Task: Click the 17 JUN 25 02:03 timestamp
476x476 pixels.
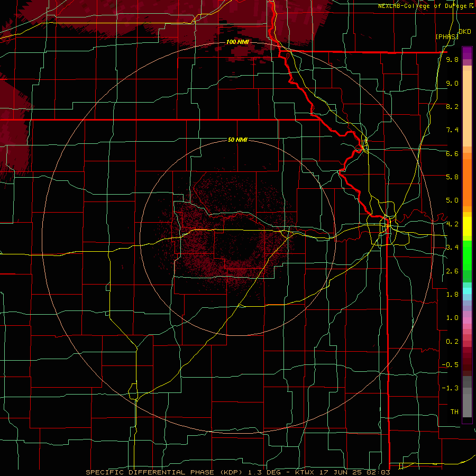Action: pos(354,472)
